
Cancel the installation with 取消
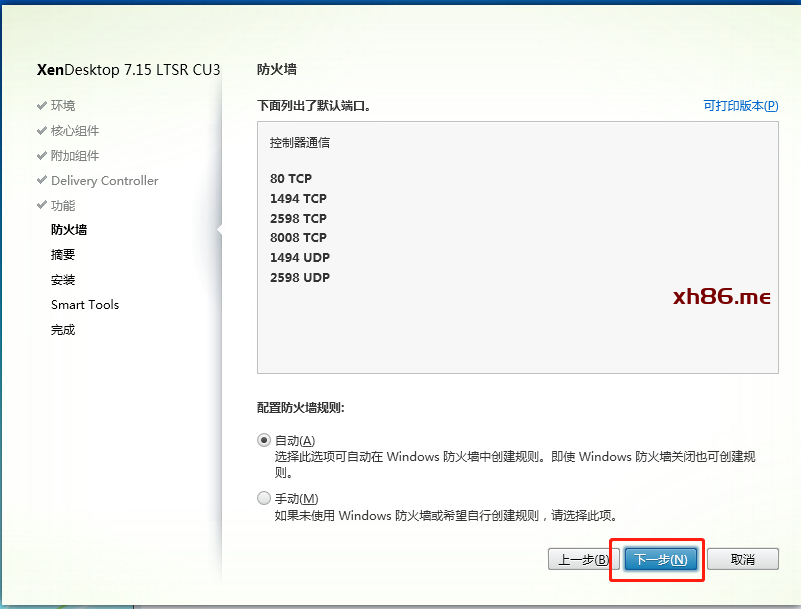[742, 560]
